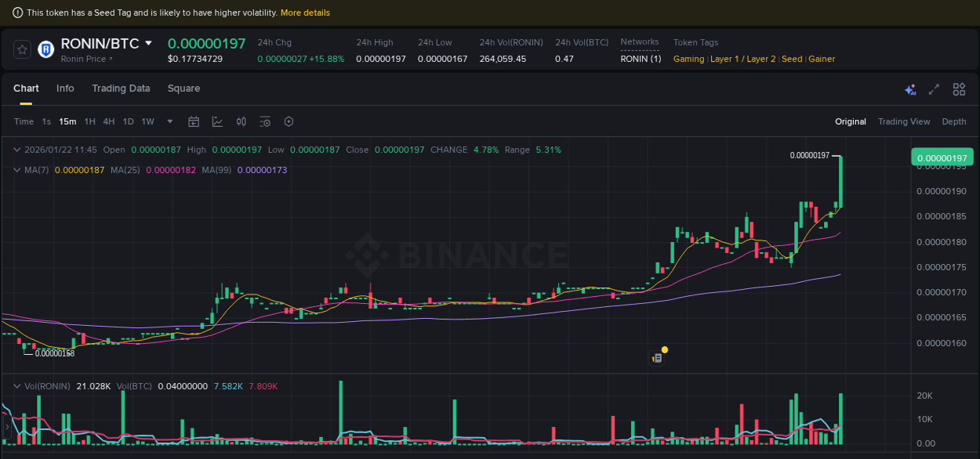Screen dimensions: 980x459
Task: Toggle the favorite star for RONIN/BTC
Action: tap(22, 49)
